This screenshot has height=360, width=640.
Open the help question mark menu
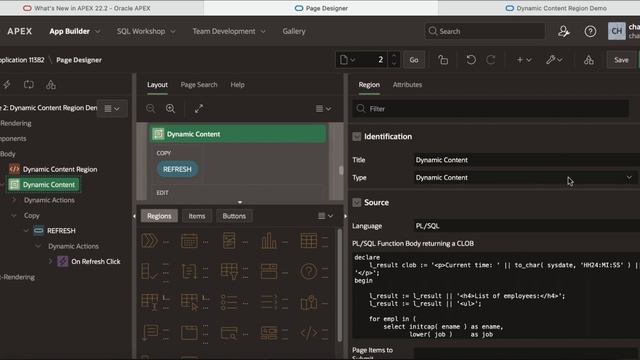590,31
